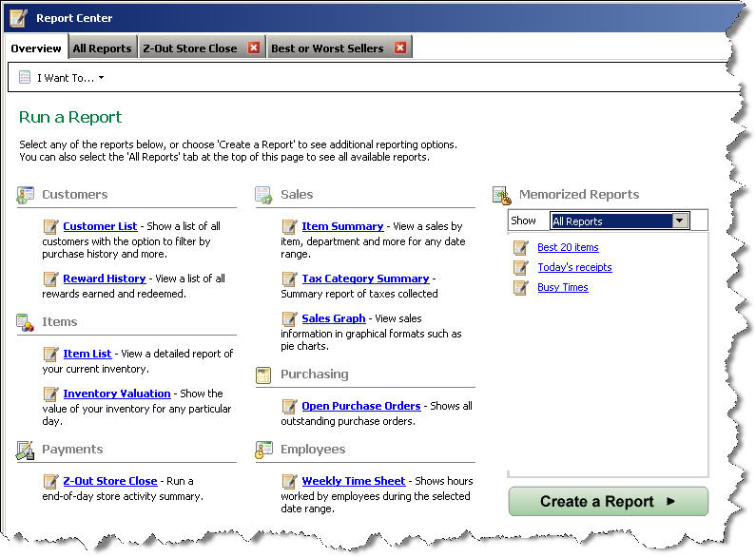Click the Purchasing section header icon
This screenshot has width=756, height=557.
point(264,375)
